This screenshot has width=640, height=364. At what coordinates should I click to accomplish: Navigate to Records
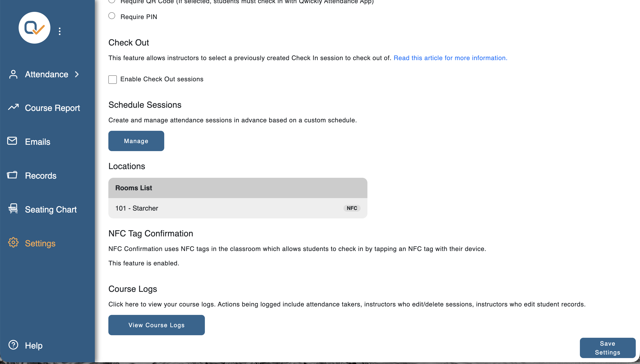click(x=41, y=176)
